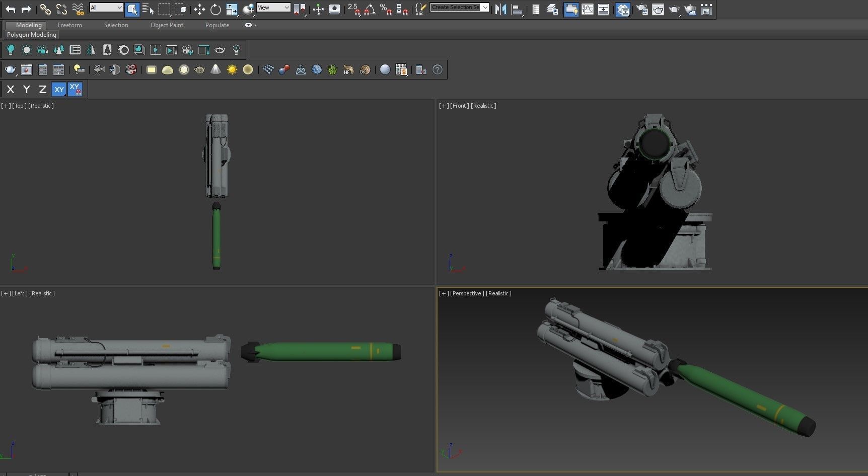The image size is (868, 476).
Task: Open the selection filter 'All' dropdown
Action: click(x=106, y=8)
